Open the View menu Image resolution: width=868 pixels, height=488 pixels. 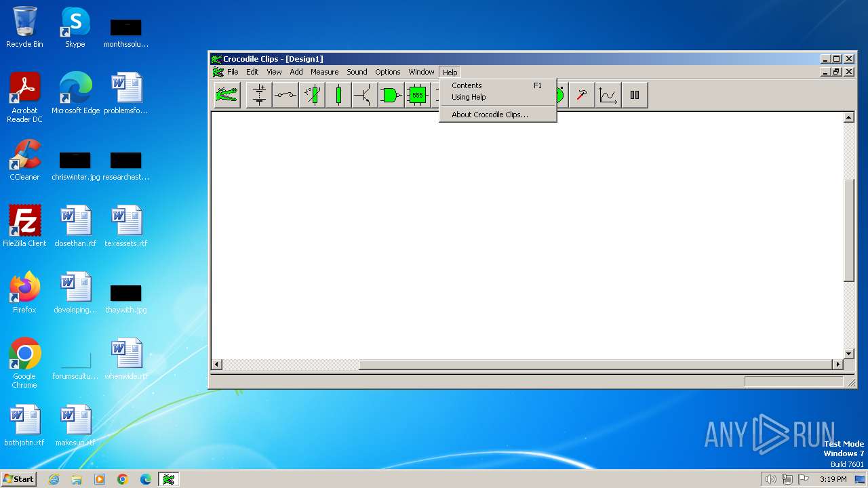coord(274,72)
